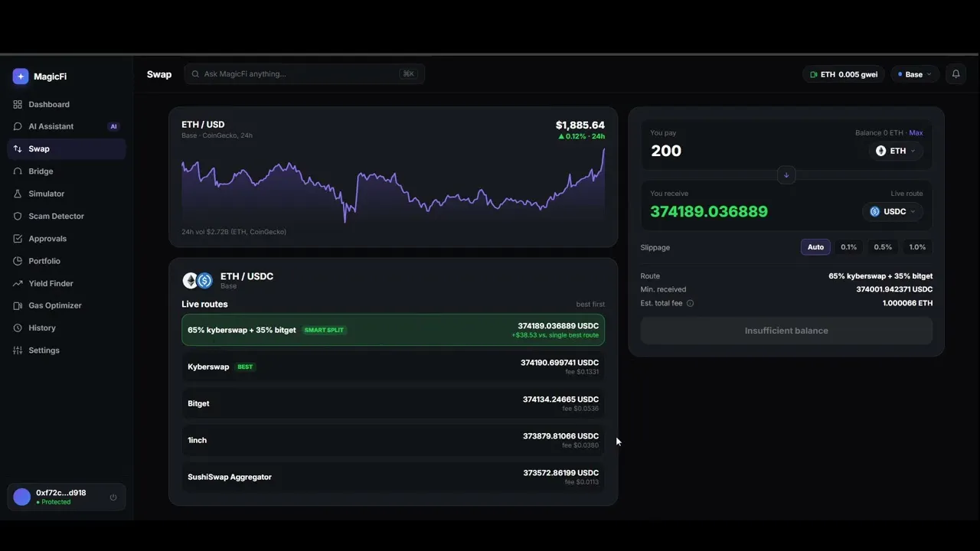
Task: Go to the Bridge page
Action: [67, 171]
